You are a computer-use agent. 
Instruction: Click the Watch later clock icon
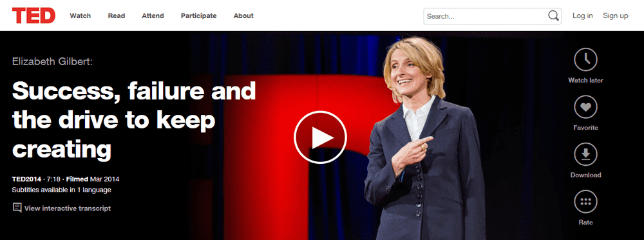(585, 60)
